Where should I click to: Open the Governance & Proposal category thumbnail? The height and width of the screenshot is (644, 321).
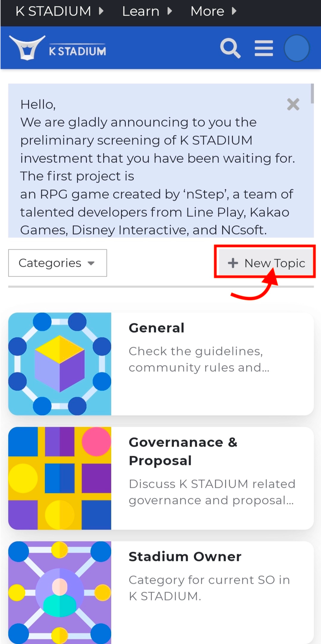tap(60, 478)
